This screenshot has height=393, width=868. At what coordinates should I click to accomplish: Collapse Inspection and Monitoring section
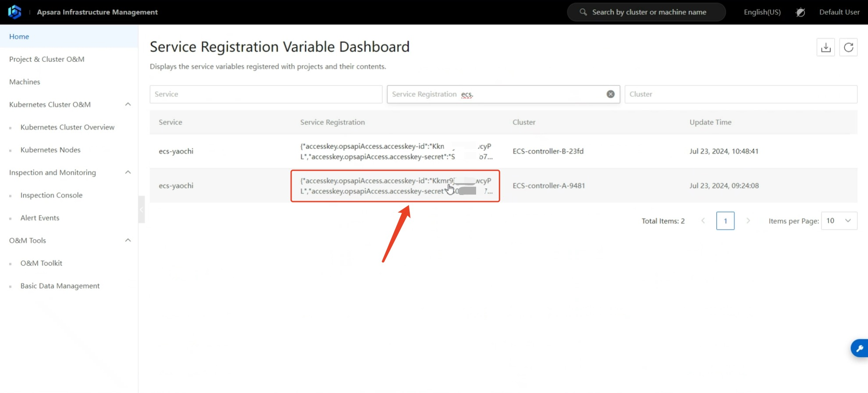point(128,172)
